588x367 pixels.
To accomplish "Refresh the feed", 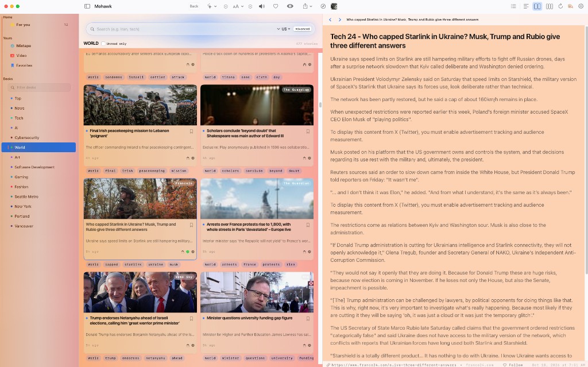I will (x=560, y=6).
